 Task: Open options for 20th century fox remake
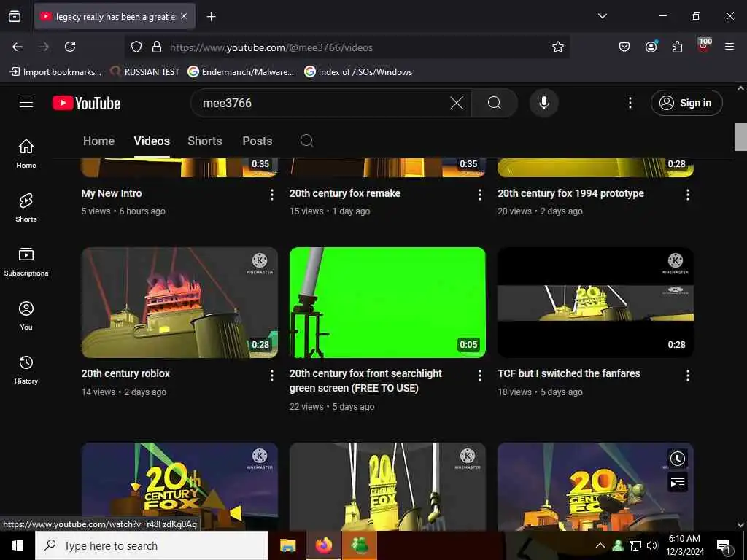click(x=480, y=194)
